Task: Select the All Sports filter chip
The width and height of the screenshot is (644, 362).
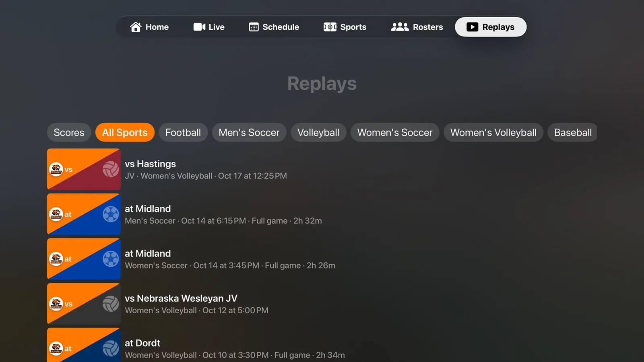Action: point(125,132)
